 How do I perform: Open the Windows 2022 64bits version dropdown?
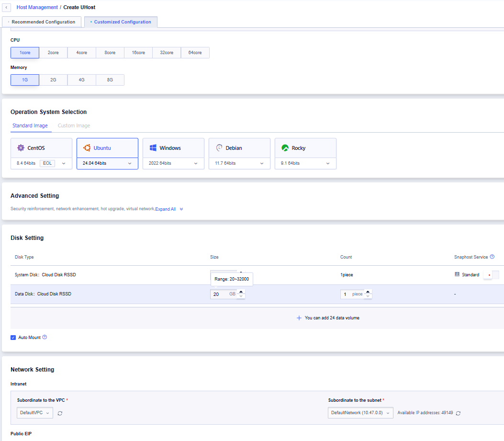click(174, 163)
